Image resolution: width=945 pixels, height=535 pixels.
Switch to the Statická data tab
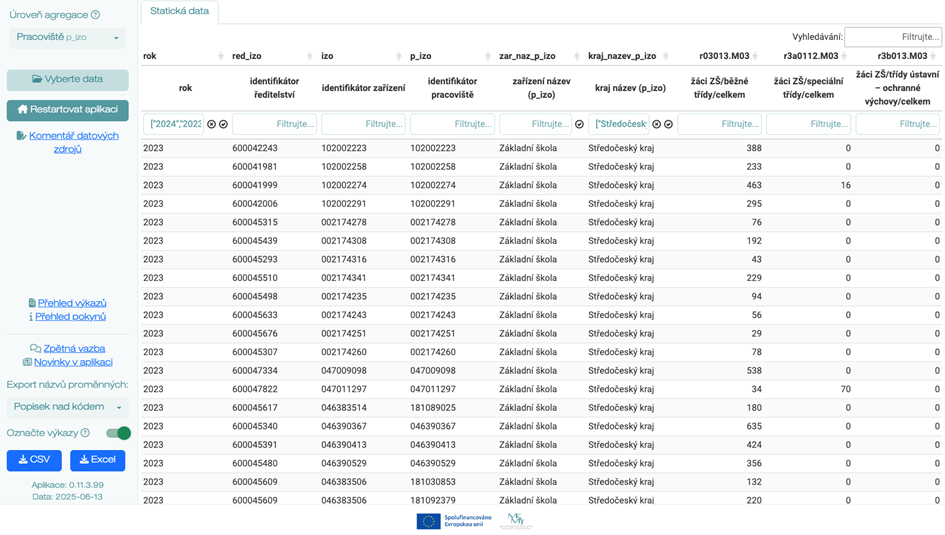pos(180,11)
